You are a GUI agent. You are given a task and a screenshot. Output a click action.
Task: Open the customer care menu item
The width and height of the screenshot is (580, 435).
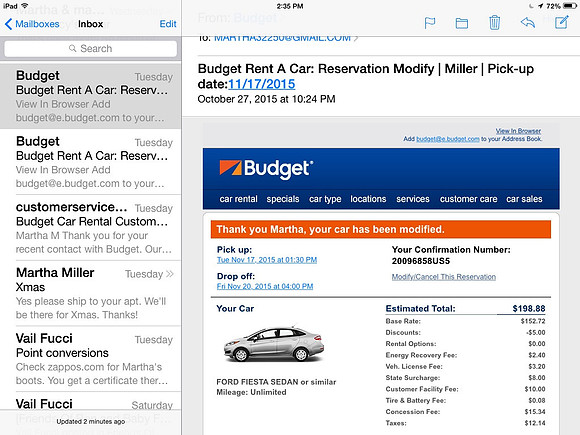(x=469, y=199)
